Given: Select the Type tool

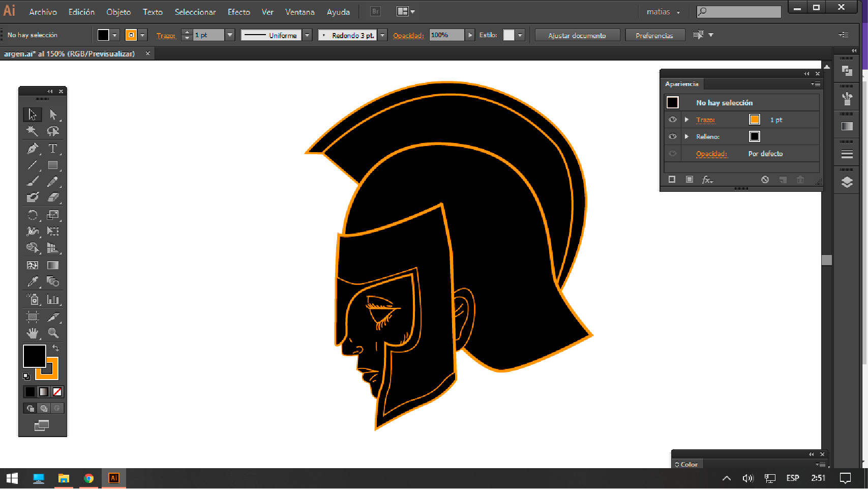Looking at the screenshot, I should (53, 149).
